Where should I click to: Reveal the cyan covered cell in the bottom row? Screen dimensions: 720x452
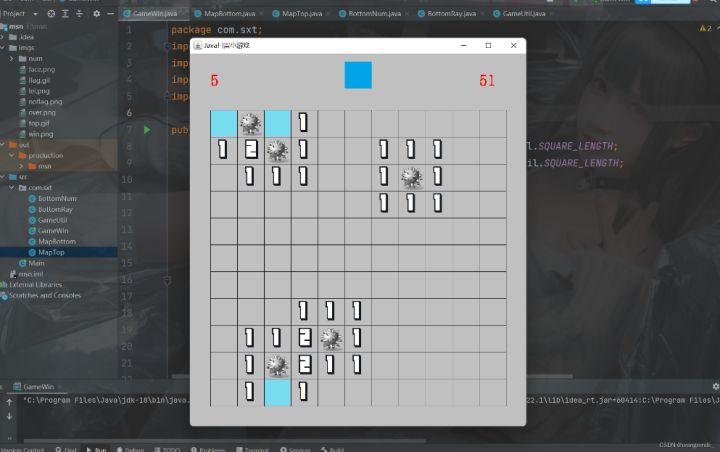tap(278, 392)
